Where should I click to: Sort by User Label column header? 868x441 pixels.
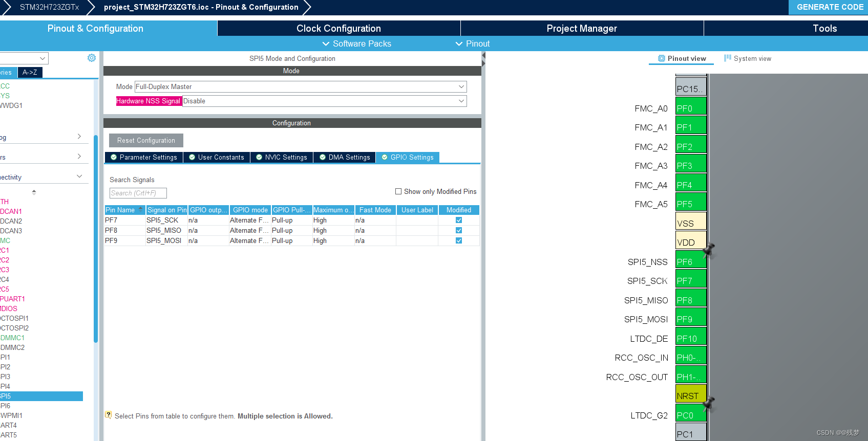tap(417, 210)
